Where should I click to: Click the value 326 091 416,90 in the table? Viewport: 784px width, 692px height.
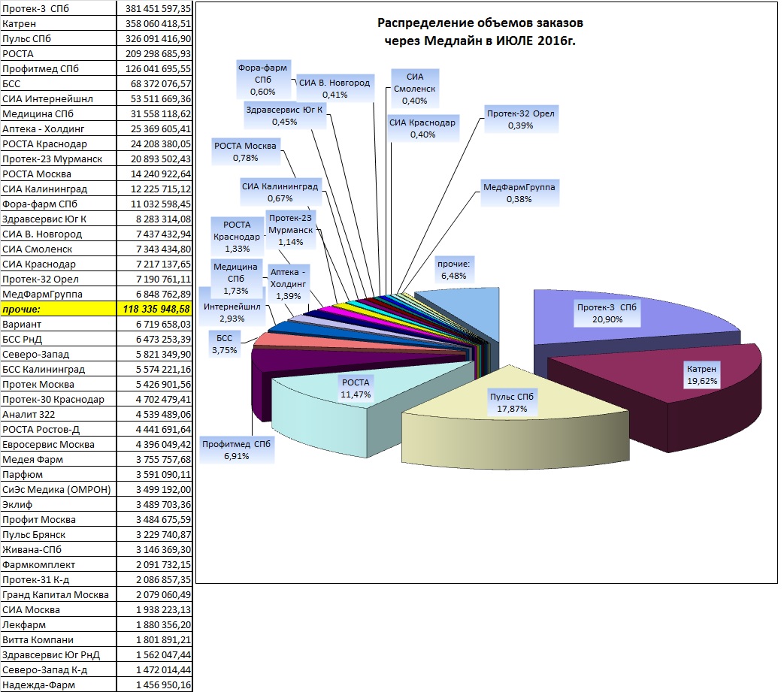155,38
